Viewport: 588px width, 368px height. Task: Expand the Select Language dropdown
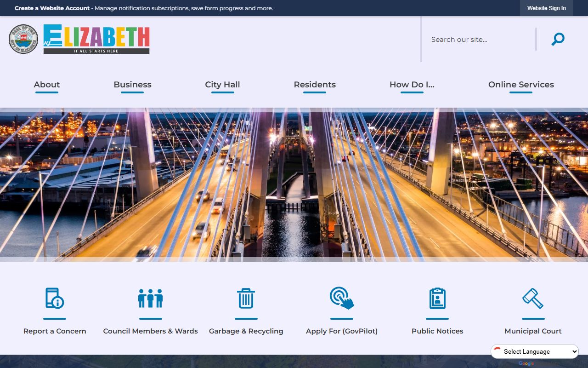(x=535, y=351)
